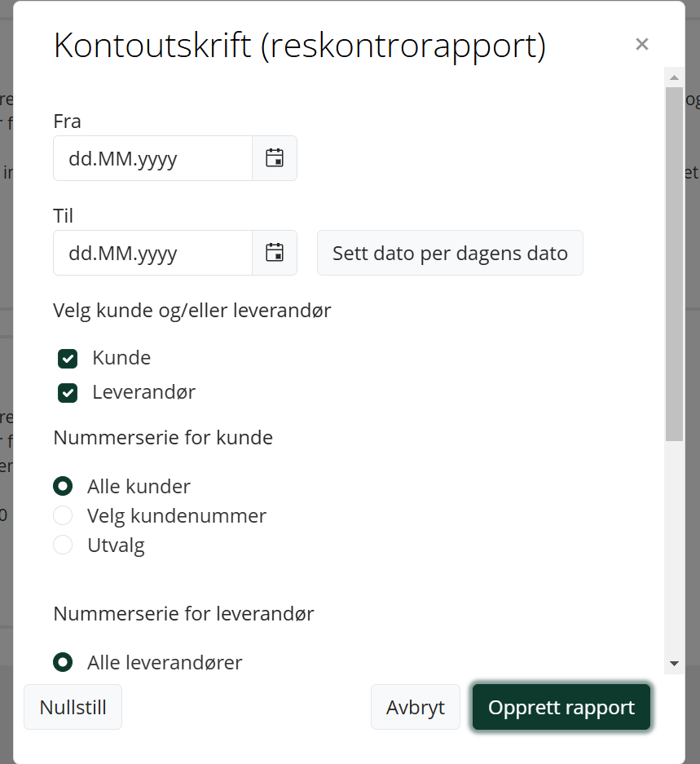Cancel with the Avbryt button
The image size is (700, 764).
[x=416, y=707]
